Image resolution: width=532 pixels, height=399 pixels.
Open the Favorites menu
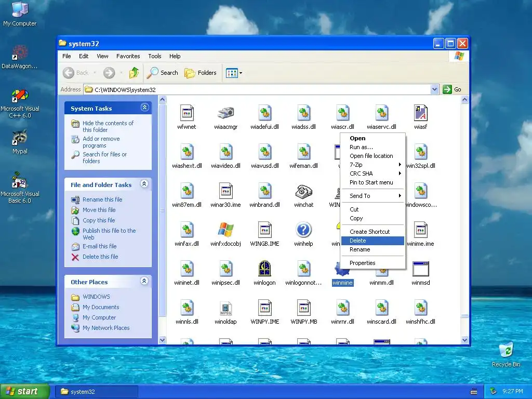click(128, 56)
